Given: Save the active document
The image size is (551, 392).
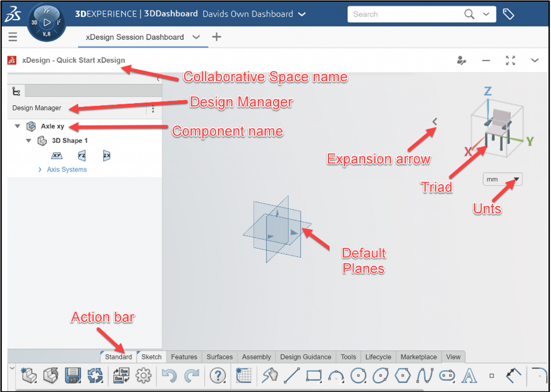Looking at the screenshot, I should pyautogui.click(x=73, y=376).
